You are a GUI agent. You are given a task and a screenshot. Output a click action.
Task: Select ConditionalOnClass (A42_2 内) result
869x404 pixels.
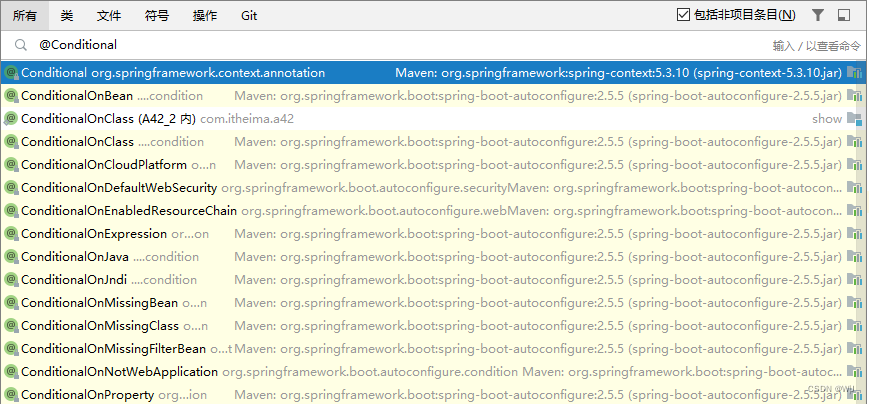click(433, 119)
